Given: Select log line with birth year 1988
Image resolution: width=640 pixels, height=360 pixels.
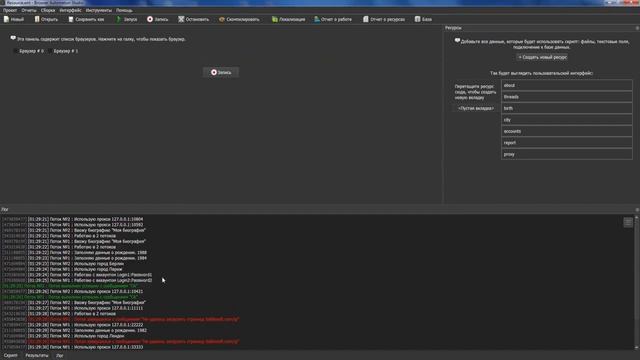Looking at the screenshot, I should (x=74, y=253).
